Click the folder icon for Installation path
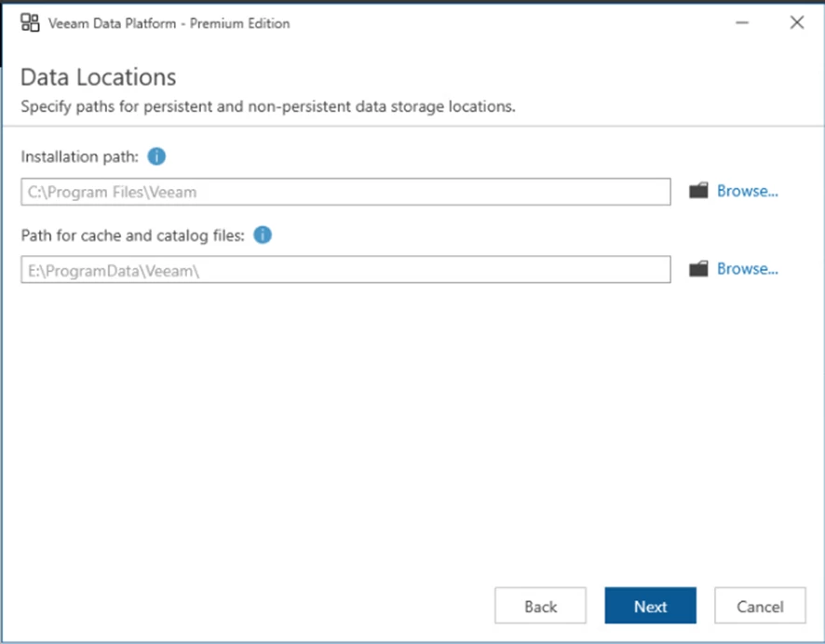 pyautogui.click(x=698, y=192)
